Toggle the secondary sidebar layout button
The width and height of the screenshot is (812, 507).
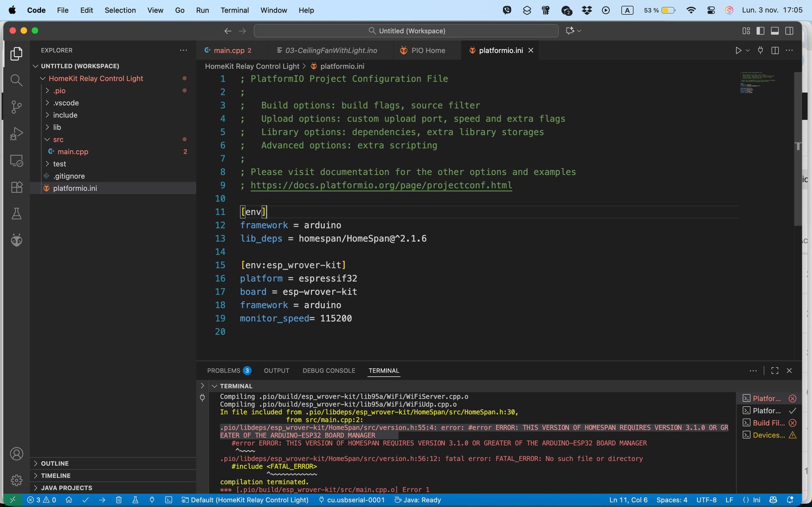click(x=789, y=31)
